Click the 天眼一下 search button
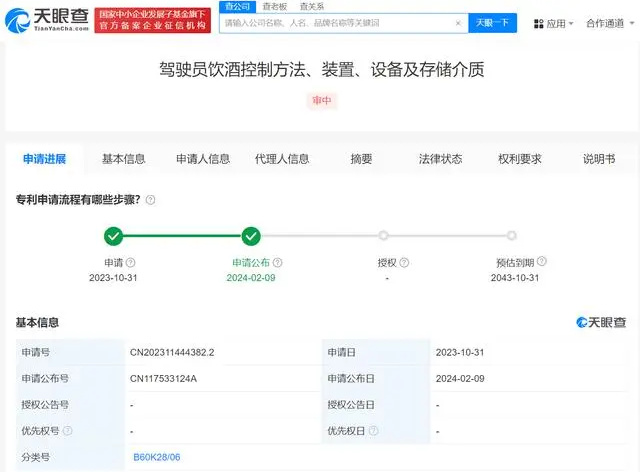Viewport: 640px width, 472px height. pyautogui.click(x=492, y=23)
